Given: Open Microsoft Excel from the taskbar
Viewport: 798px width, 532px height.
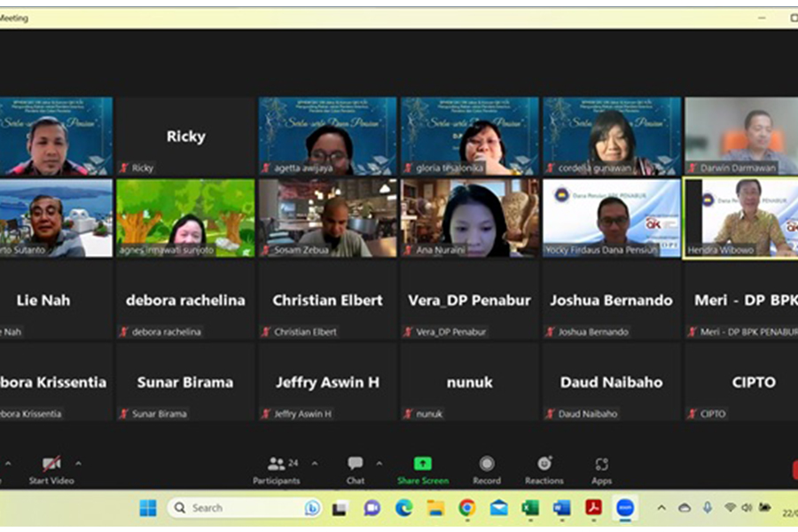Looking at the screenshot, I should tap(530, 508).
